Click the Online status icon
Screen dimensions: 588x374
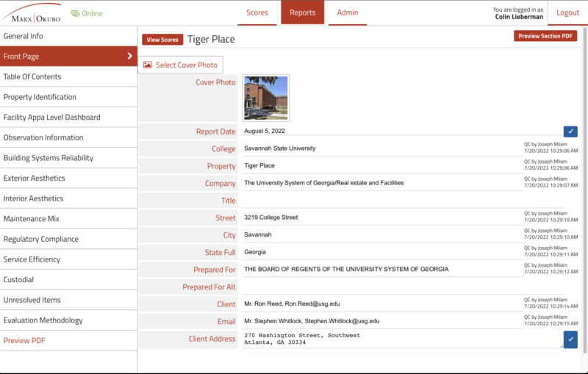[x=75, y=13]
